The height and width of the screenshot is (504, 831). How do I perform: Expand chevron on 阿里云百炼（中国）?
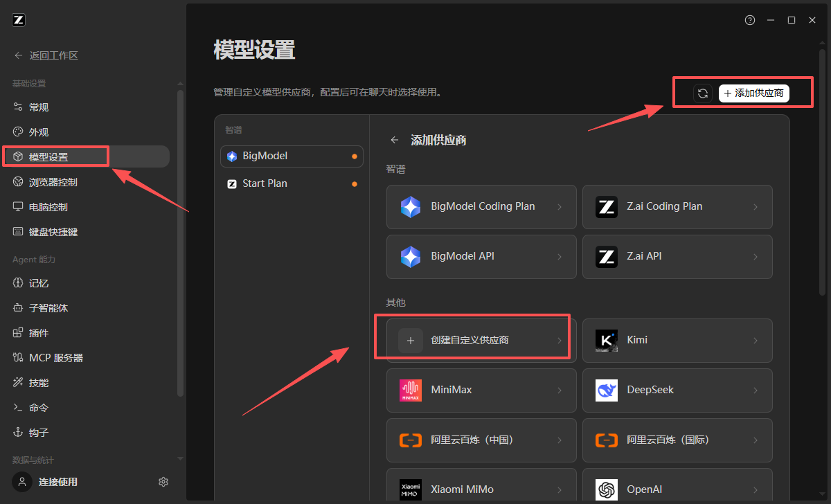click(x=560, y=440)
